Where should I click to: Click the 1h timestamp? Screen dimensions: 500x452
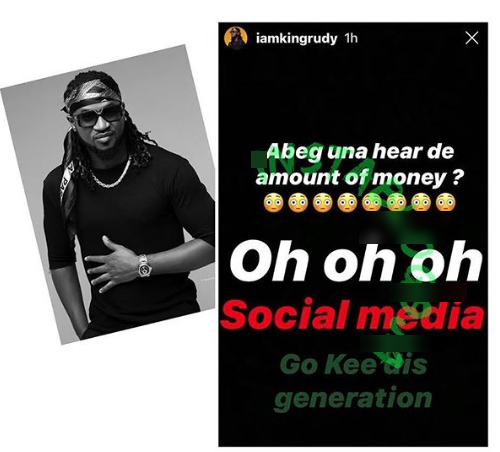click(x=351, y=38)
